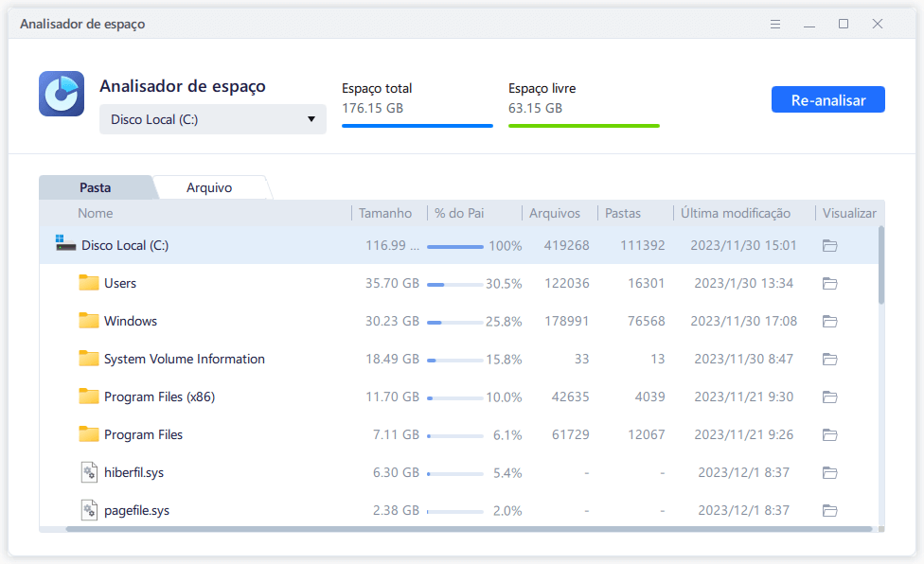The height and width of the screenshot is (564, 924).
Task: Click the view folder icon for Windows
Action: [829, 321]
